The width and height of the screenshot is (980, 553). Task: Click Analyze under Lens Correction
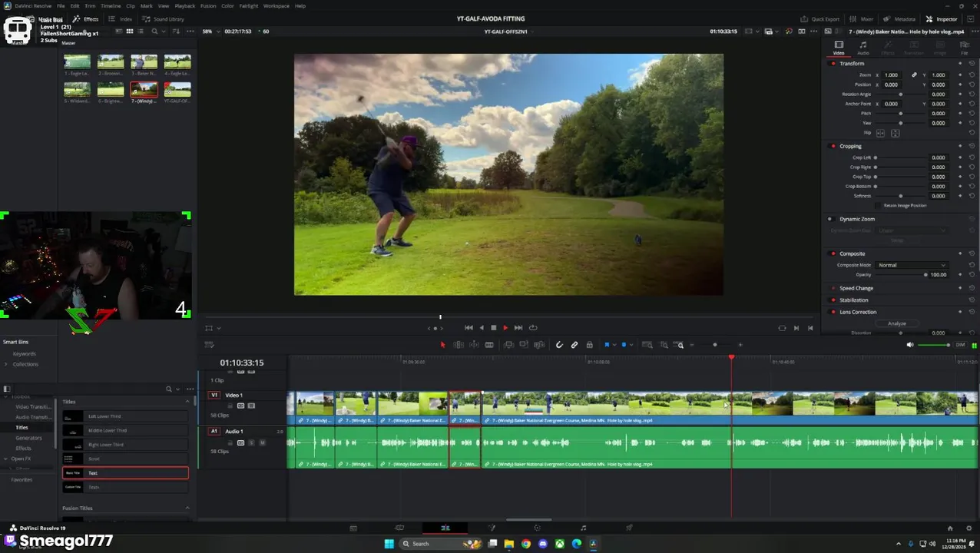point(896,324)
